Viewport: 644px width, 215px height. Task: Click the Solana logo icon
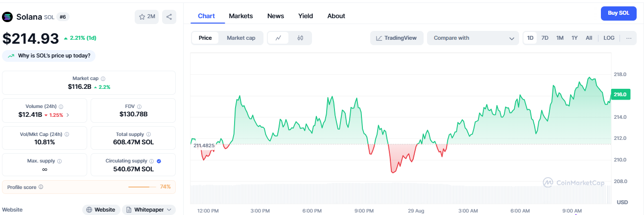click(7, 17)
